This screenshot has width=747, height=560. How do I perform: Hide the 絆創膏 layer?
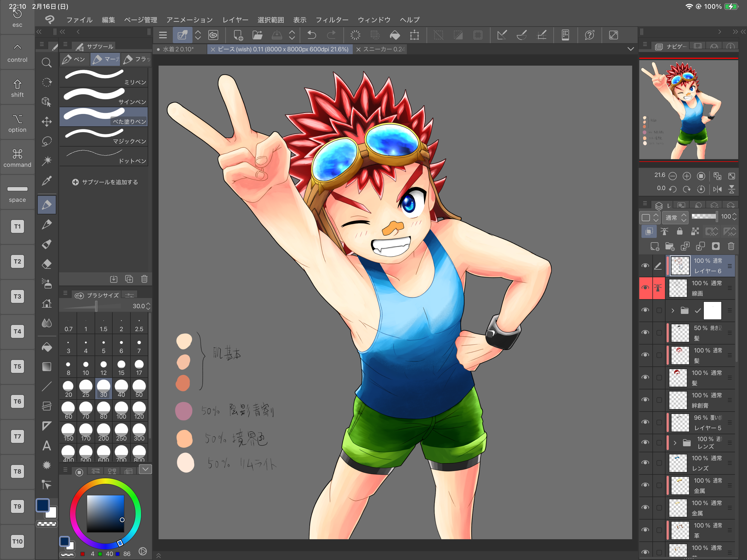(645, 399)
